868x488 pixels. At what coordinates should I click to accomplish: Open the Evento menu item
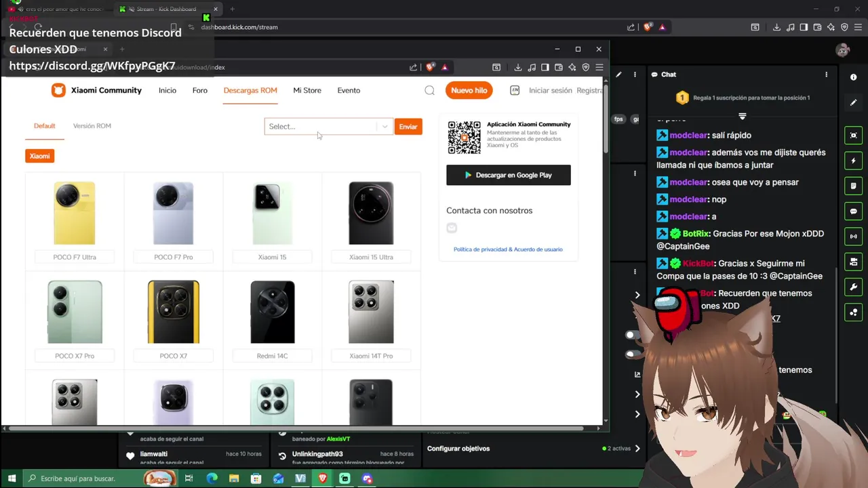[349, 90]
